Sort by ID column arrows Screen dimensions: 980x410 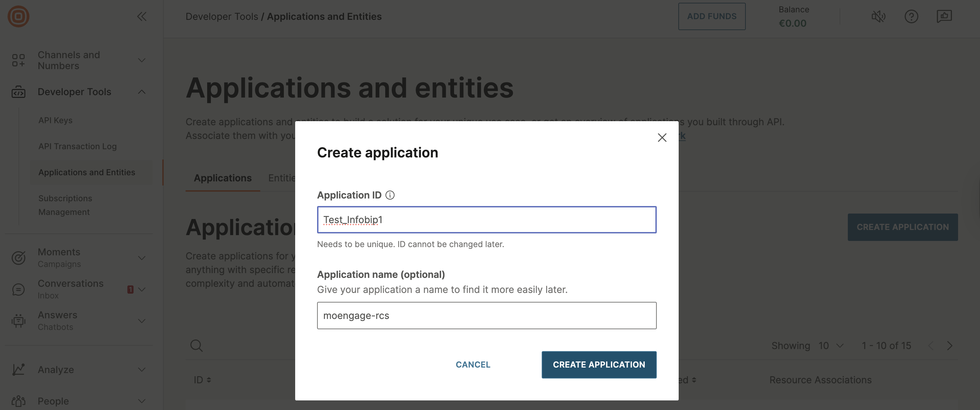pos(209,380)
